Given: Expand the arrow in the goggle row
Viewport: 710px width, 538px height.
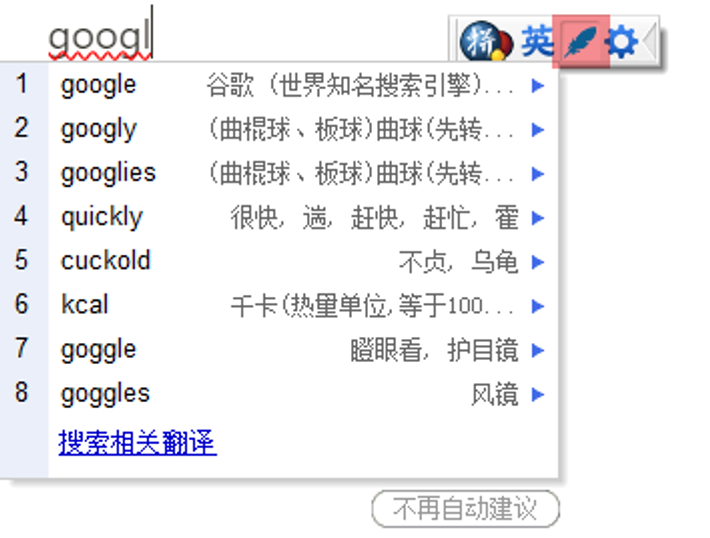Looking at the screenshot, I should 537,350.
